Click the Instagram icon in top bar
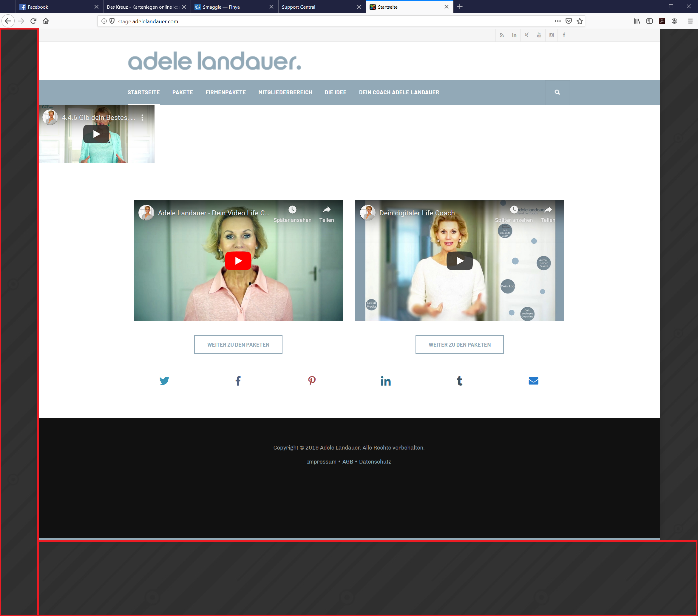Screen dimensions: 698x616 551,35
